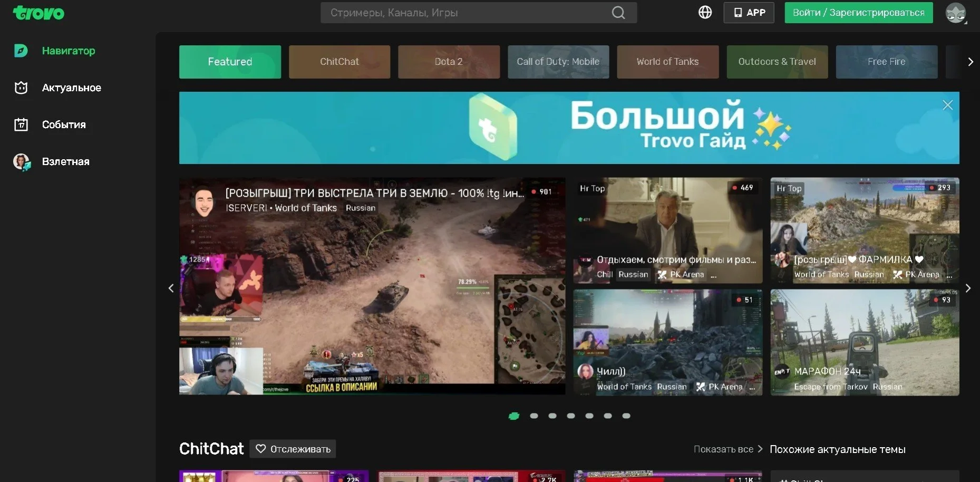Open the language globe menu
Screen dimensions: 980x482
[x=705, y=13]
